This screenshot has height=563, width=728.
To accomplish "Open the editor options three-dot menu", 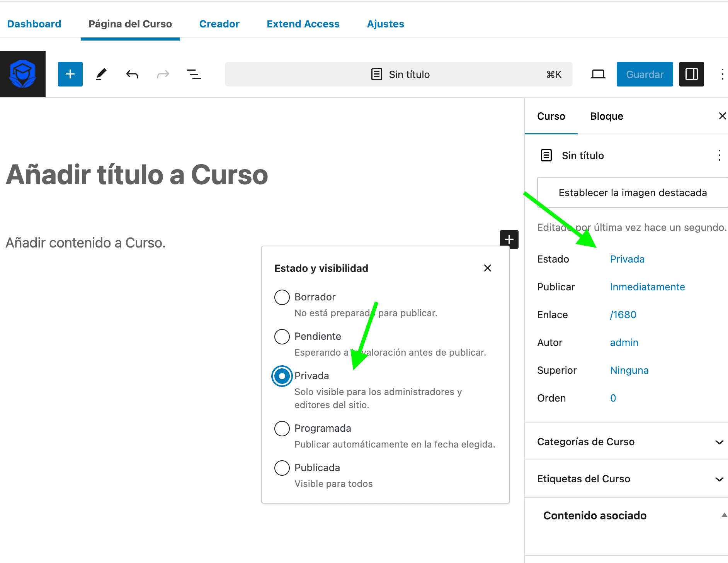I will (722, 74).
